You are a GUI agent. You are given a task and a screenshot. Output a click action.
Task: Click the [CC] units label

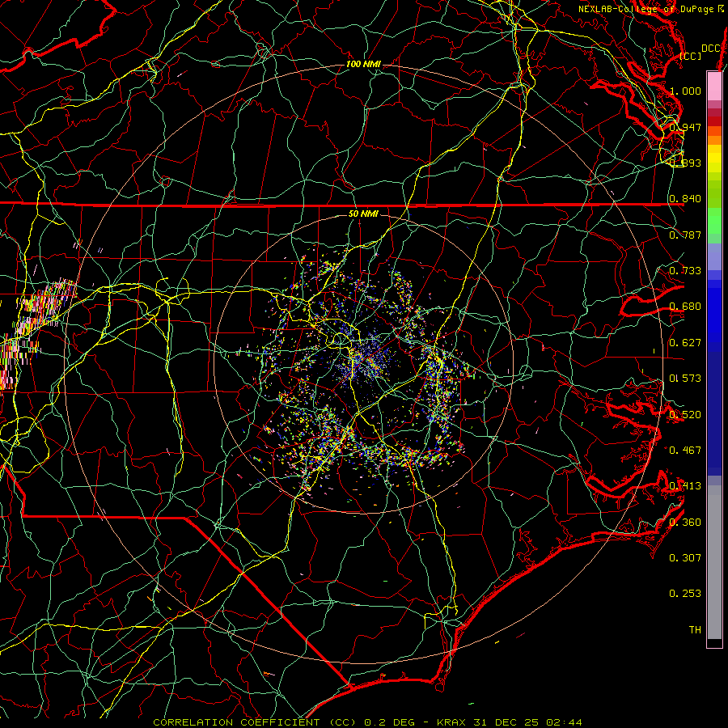pyautogui.click(x=691, y=56)
